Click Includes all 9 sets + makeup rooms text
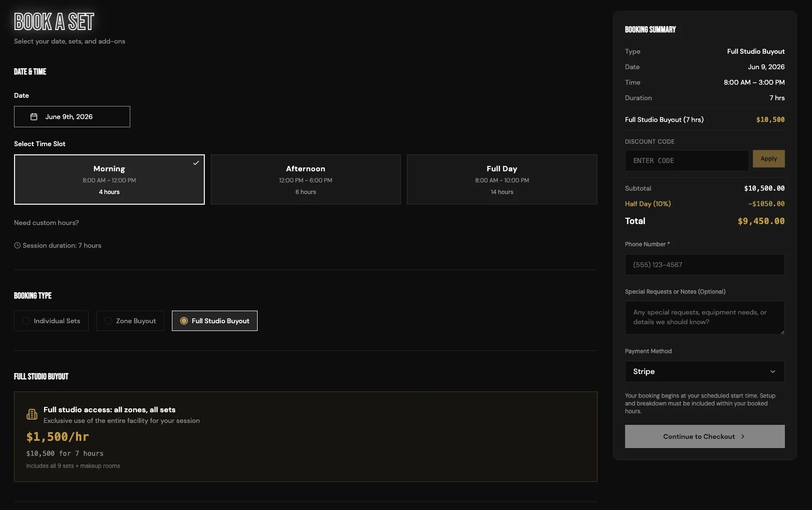This screenshot has width=812, height=510. click(x=73, y=466)
